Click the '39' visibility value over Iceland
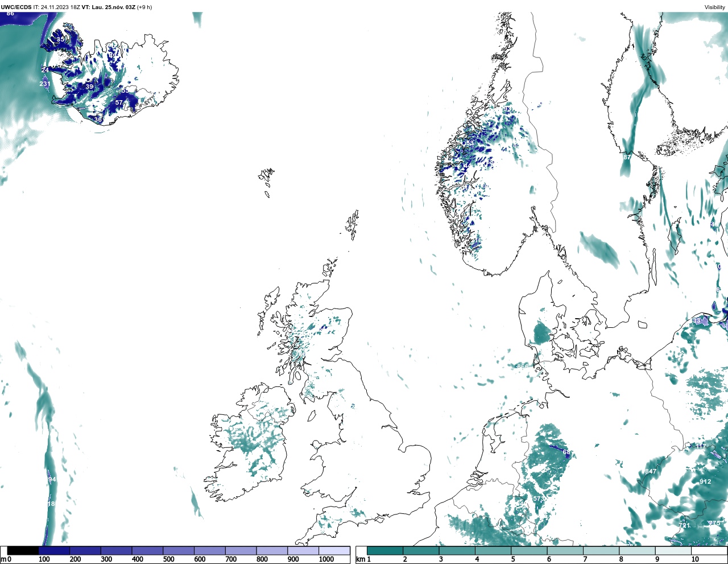The width and height of the screenshot is (728, 564). [89, 87]
